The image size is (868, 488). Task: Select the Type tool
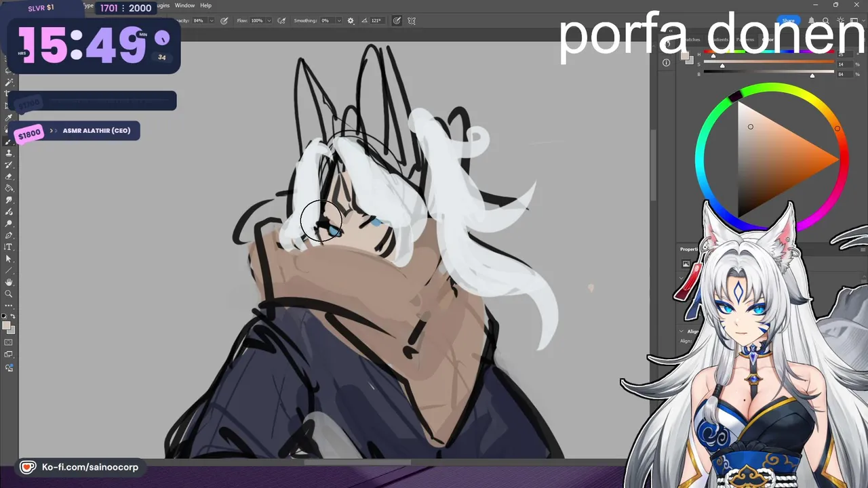click(9, 247)
